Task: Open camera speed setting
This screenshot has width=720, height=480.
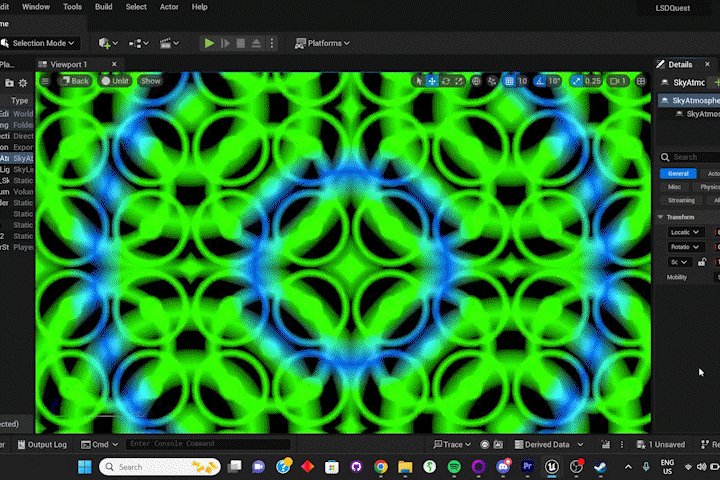Action: coord(618,81)
